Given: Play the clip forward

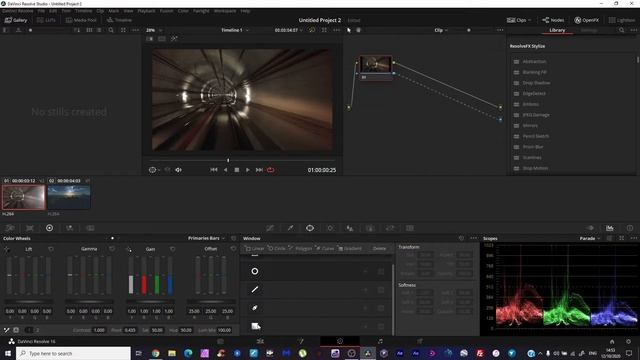Looking at the screenshot, I should (248, 170).
